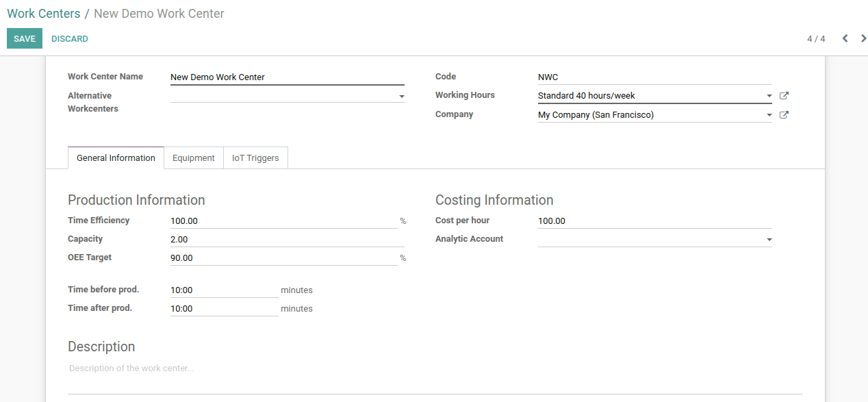This screenshot has height=402, width=868.
Task: Click the Working Hours label
Action: (x=465, y=95)
